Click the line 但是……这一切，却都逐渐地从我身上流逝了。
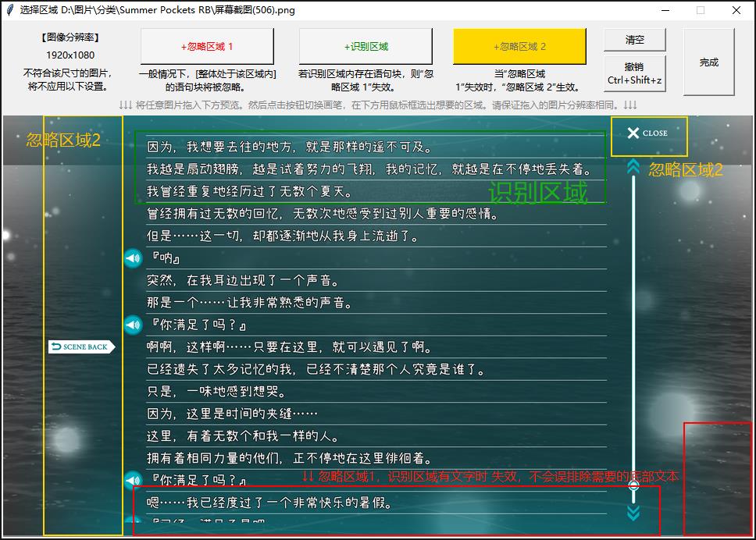 283,236
